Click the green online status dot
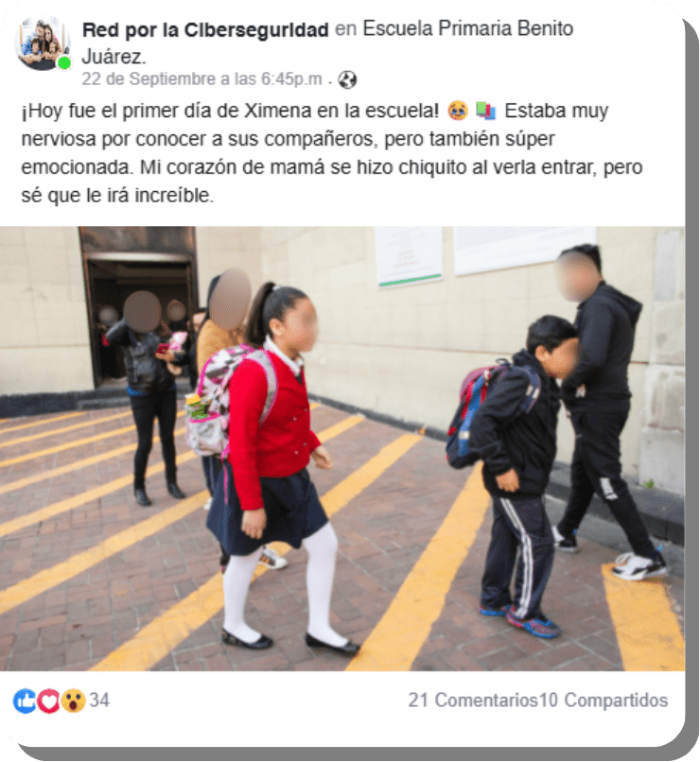The height and width of the screenshot is (762, 700). tap(64, 63)
